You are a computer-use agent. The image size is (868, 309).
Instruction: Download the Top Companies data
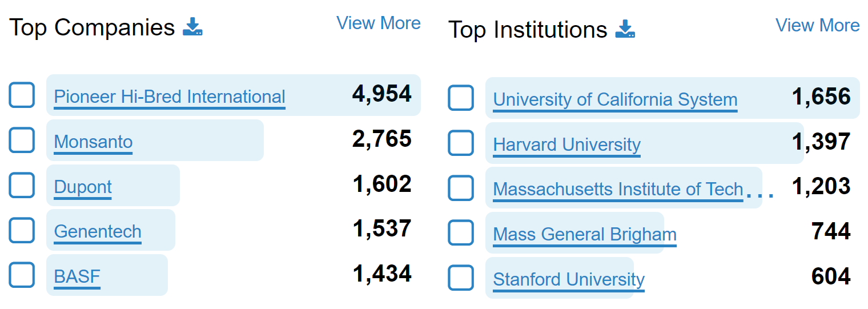tap(192, 27)
